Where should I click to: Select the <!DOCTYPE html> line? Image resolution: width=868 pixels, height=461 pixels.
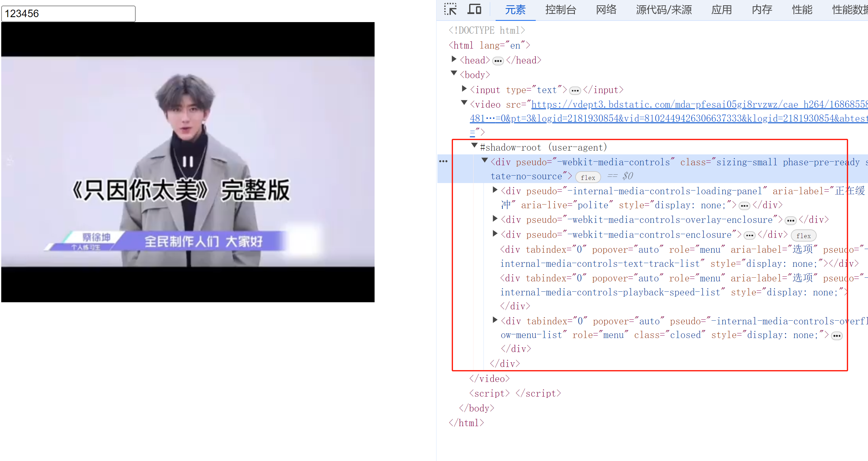click(487, 31)
